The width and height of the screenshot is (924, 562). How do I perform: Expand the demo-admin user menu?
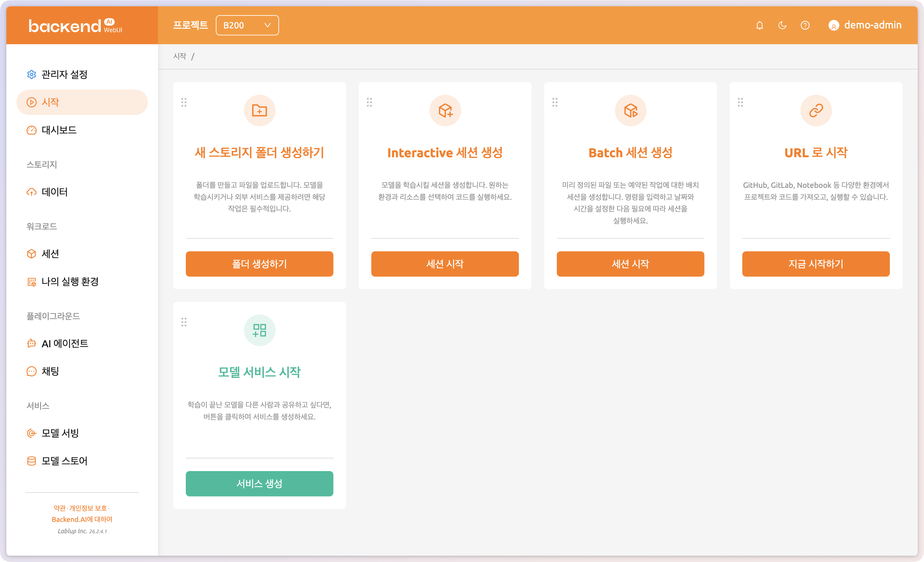click(x=865, y=25)
